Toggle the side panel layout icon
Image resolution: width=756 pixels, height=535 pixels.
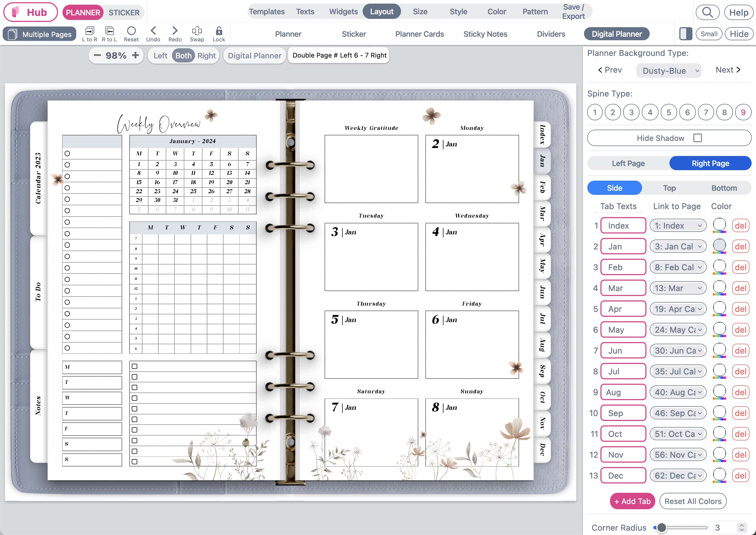(686, 34)
